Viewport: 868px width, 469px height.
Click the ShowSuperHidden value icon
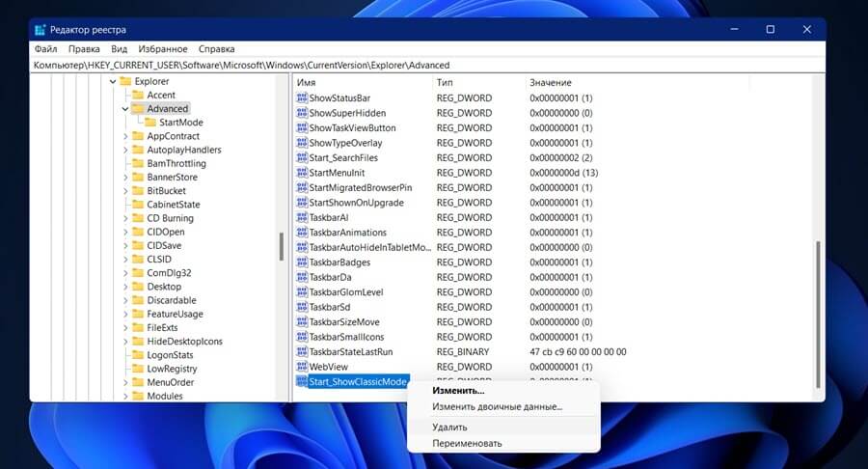pyautogui.click(x=302, y=113)
